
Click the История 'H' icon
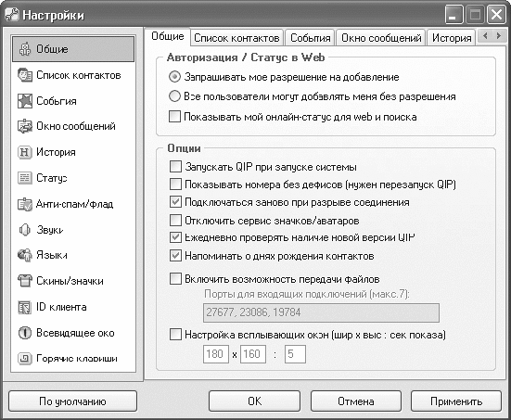click(25, 152)
